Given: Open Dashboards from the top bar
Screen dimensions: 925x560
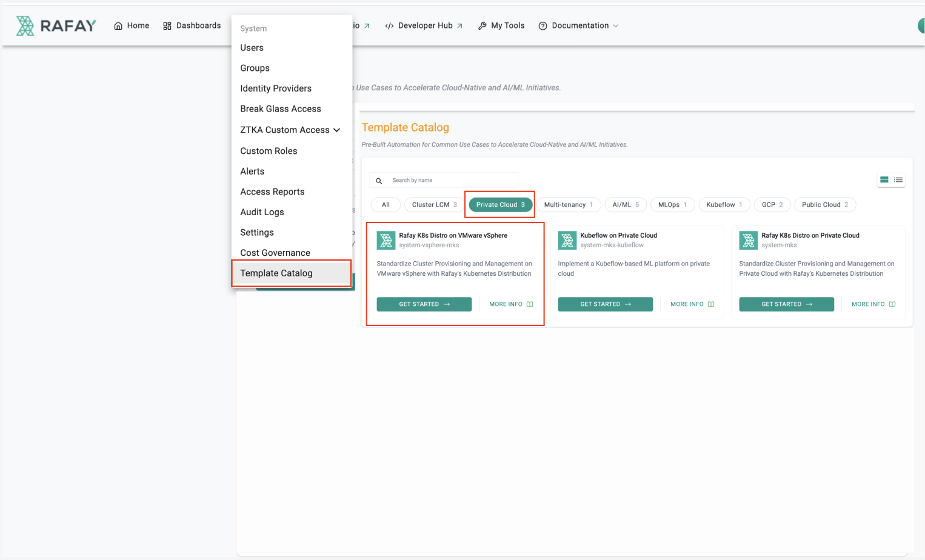Looking at the screenshot, I should click(192, 25).
